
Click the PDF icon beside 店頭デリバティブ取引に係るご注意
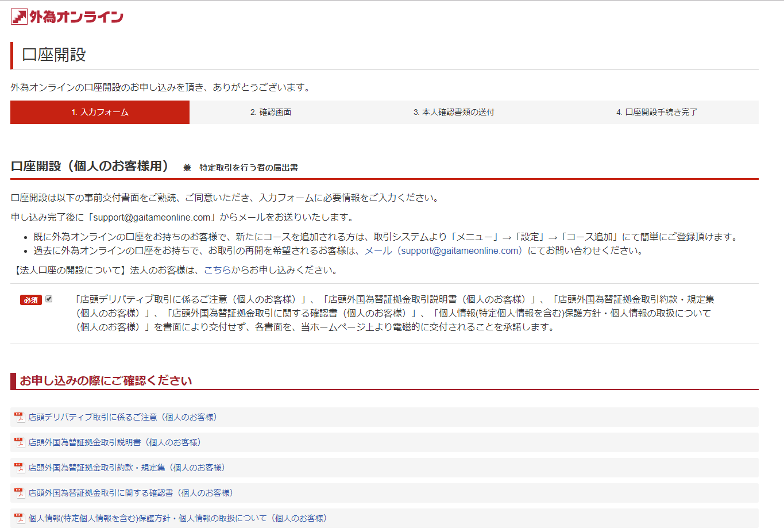tap(19, 417)
